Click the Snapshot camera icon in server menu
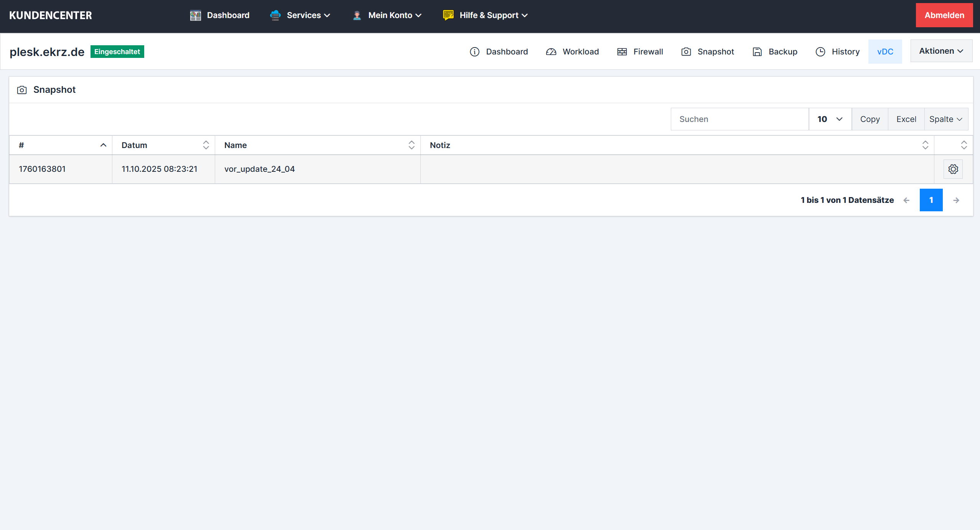This screenshot has height=530, width=980. 686,52
